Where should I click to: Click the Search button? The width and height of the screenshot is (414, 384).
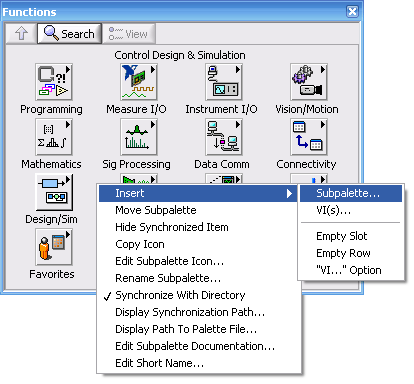click(69, 33)
